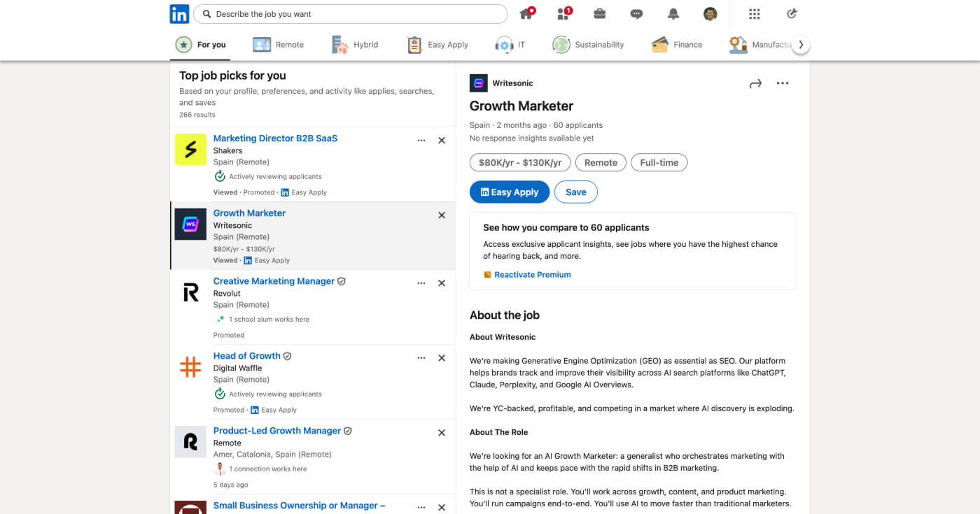Open the For Business apps grid icon
This screenshot has width=980, height=514.
click(754, 13)
